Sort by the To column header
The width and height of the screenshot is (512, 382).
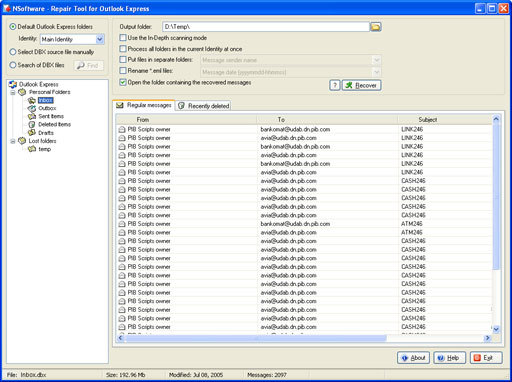(327, 119)
